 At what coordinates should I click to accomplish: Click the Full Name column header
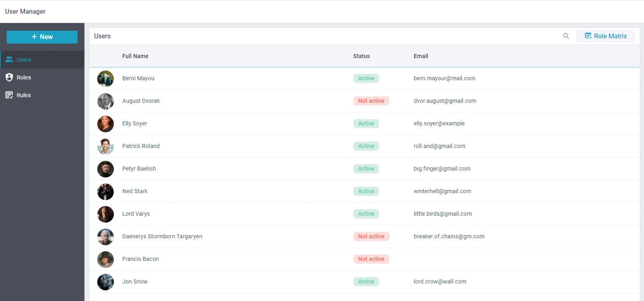point(135,56)
